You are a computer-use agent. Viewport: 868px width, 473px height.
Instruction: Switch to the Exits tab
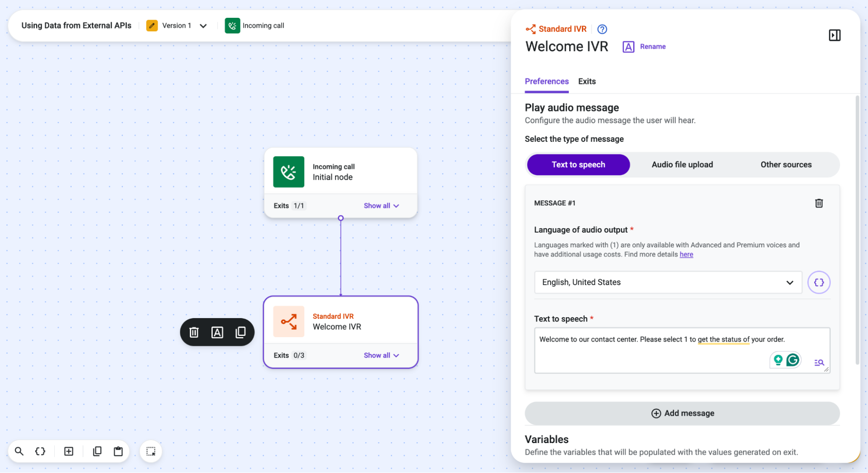(x=587, y=82)
